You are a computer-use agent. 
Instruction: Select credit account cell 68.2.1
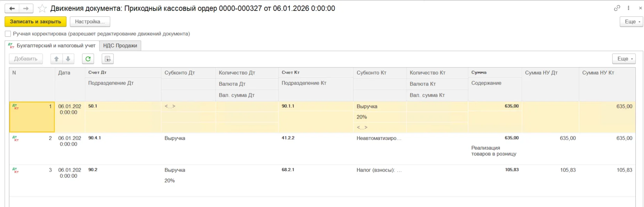316,170
